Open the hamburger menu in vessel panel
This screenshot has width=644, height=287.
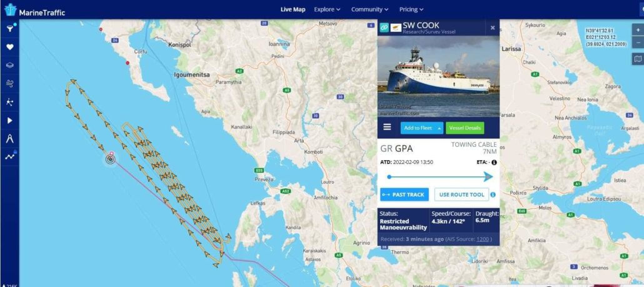pyautogui.click(x=387, y=127)
